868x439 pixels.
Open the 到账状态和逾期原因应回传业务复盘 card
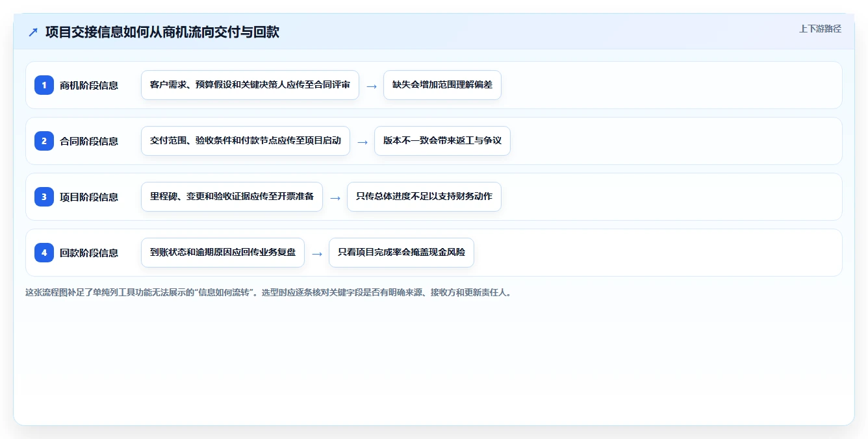click(x=223, y=253)
